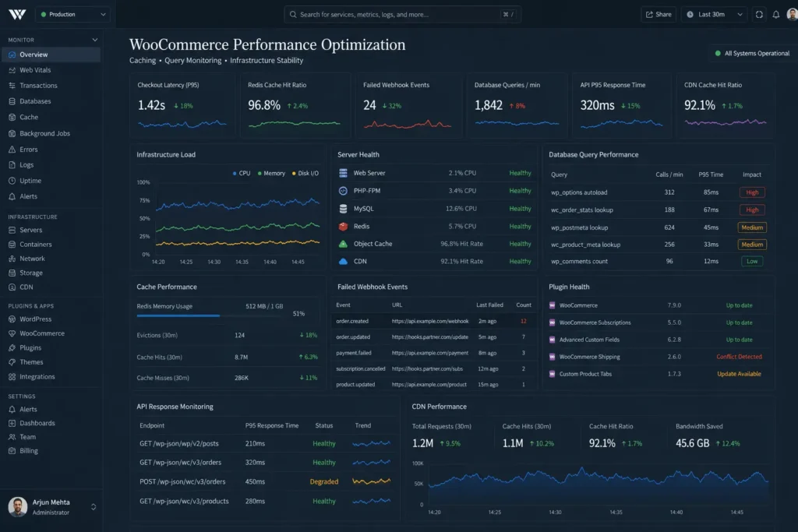Screen dimensions: 798x532
Task: Open the CDN sidebar icon
Action: click(12, 287)
